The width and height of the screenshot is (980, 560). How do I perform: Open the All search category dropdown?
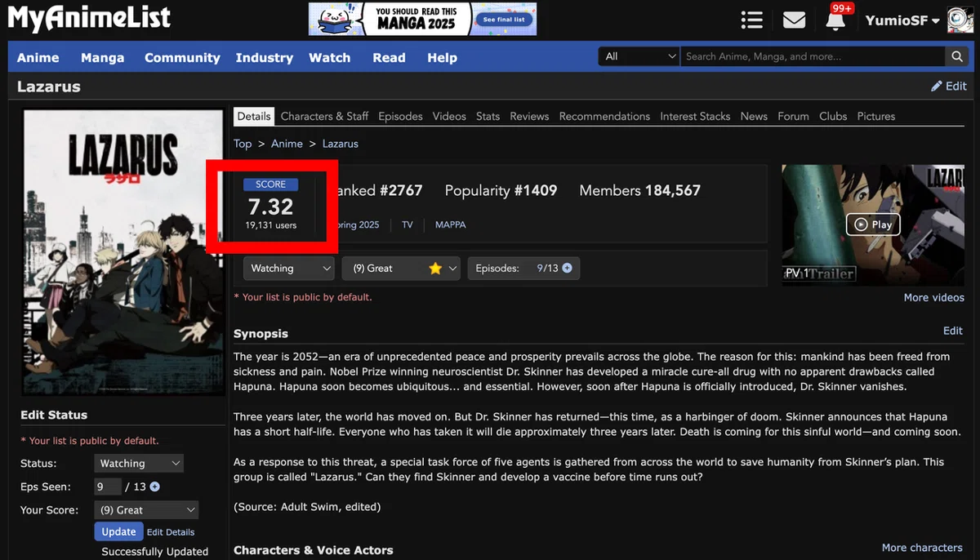point(639,56)
